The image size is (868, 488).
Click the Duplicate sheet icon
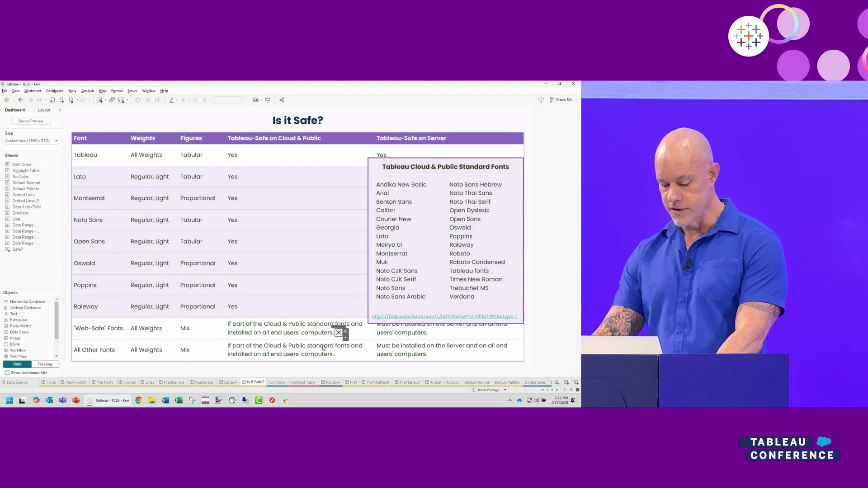point(112,100)
